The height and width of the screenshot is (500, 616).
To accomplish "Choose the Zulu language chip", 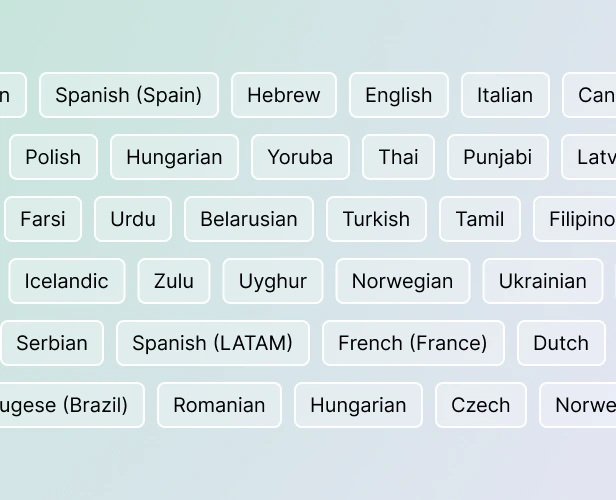I will click(x=174, y=281).
